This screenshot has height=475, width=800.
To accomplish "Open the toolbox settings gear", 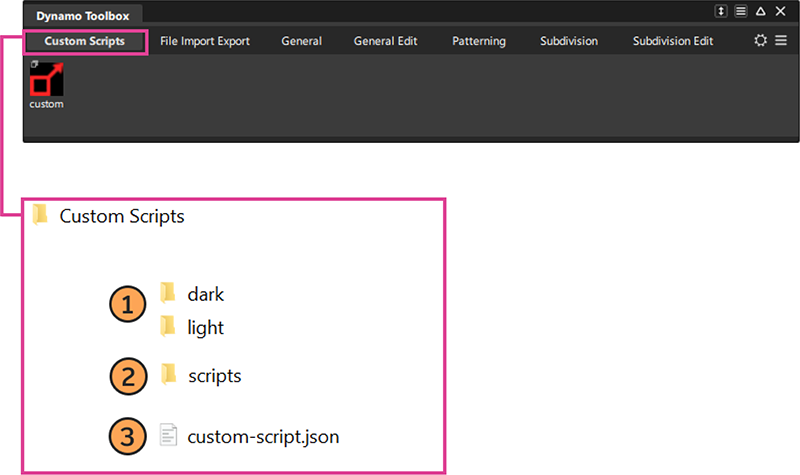I will point(760,41).
